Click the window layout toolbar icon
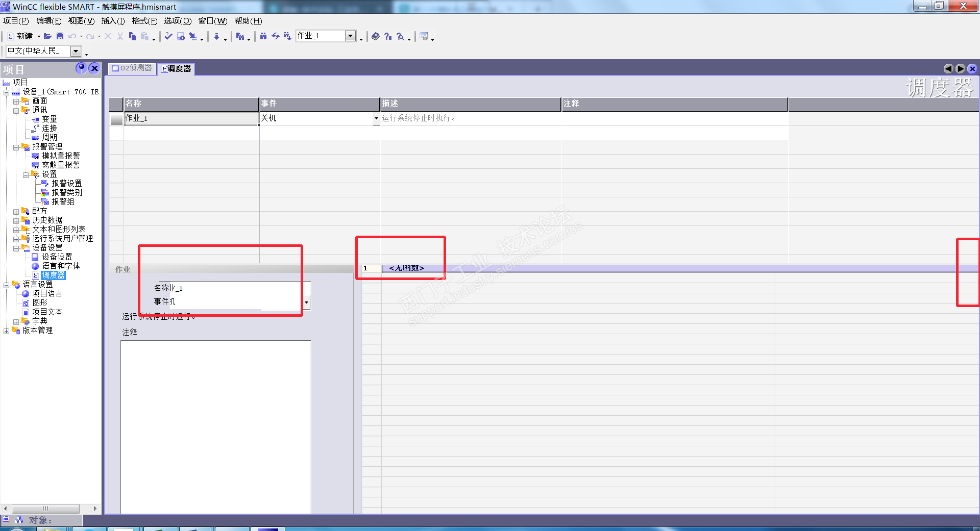Viewport: 980px width, 531px height. (424, 36)
